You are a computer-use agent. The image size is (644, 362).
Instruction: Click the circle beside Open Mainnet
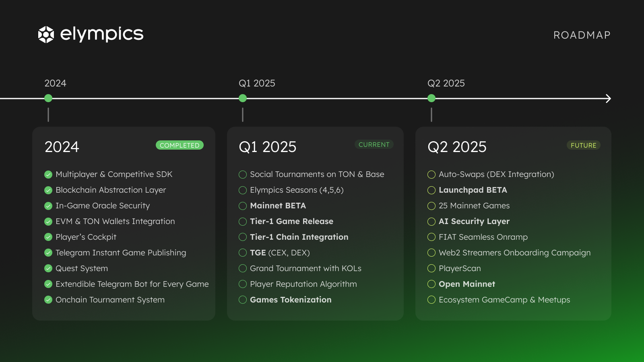(x=431, y=284)
